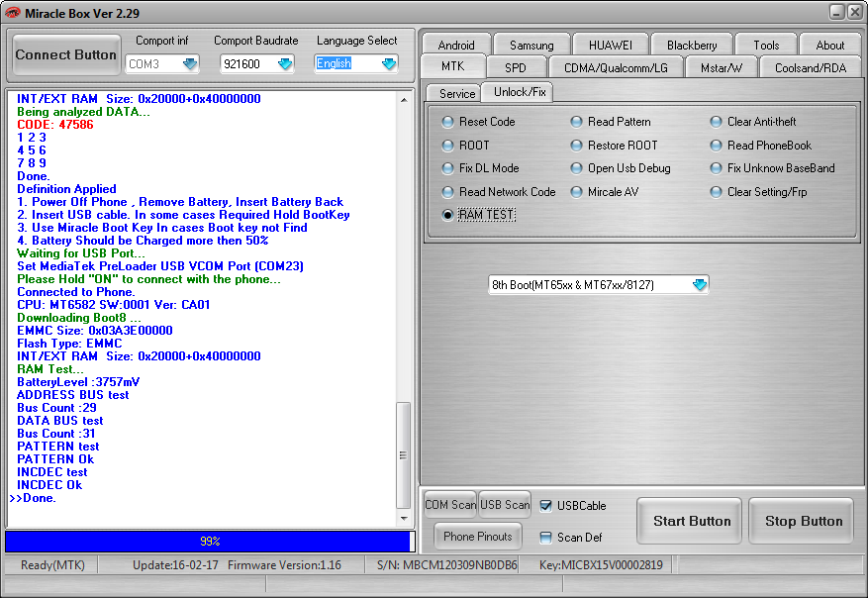Switch to the Mstar/W tab
The width and height of the screenshot is (868, 598).
pos(722,67)
